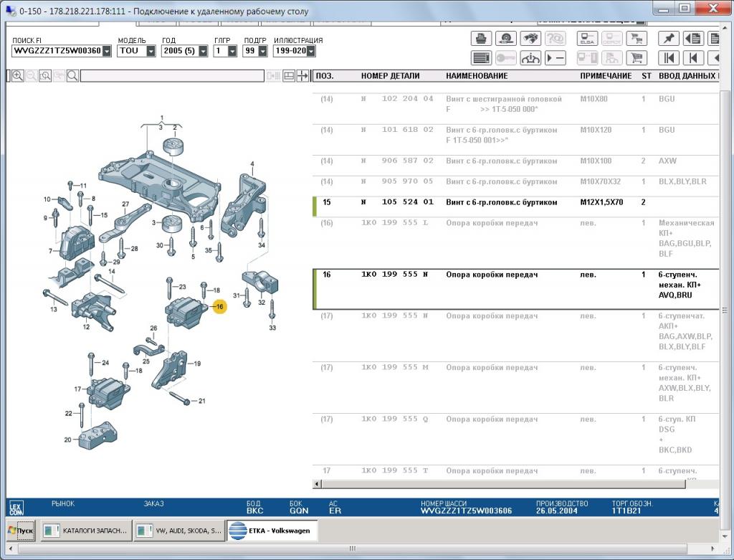Click the production date 26.05.2004
The image size is (734, 560).
click(x=556, y=511)
